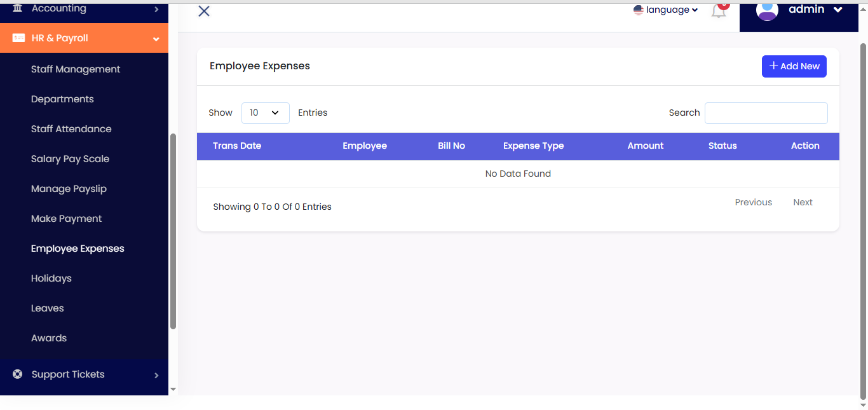Open Manage Payslip
Viewport: 868px width, 410px height.
(69, 189)
